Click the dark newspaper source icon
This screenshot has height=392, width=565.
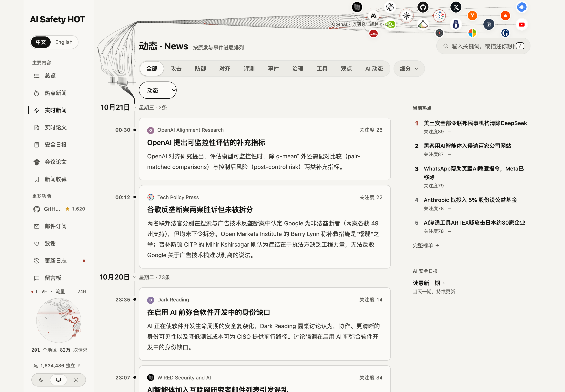pos(488,24)
